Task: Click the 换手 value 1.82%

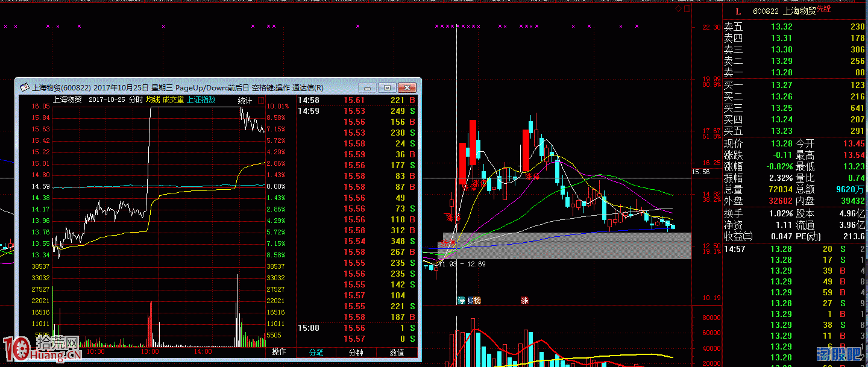Action: [780, 213]
